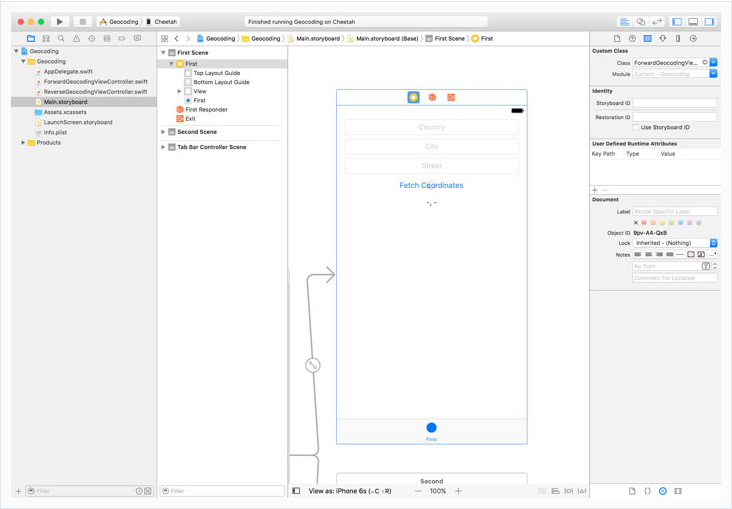The width and height of the screenshot is (732, 509).
Task: Expand the View node in the outline
Action: [179, 91]
